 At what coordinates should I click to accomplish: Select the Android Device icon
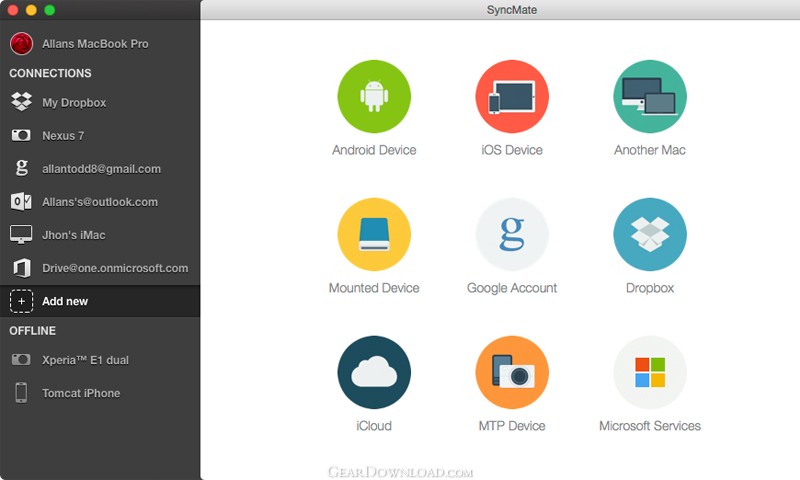tap(374, 96)
